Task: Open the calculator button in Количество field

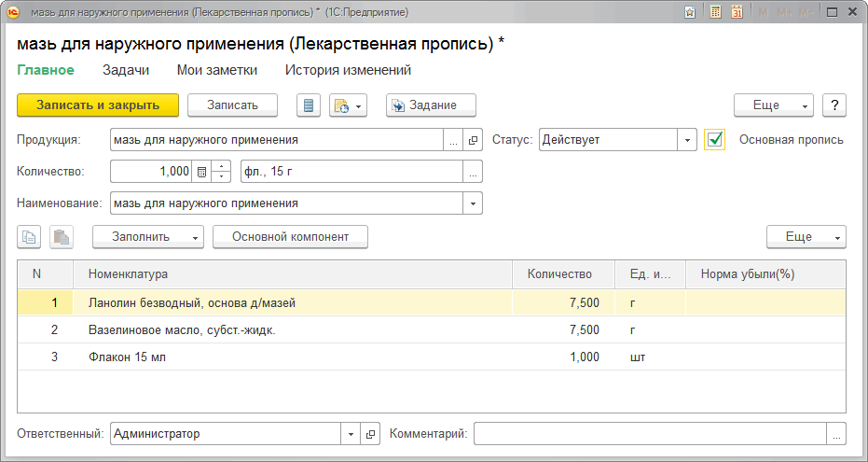Action: coord(201,172)
